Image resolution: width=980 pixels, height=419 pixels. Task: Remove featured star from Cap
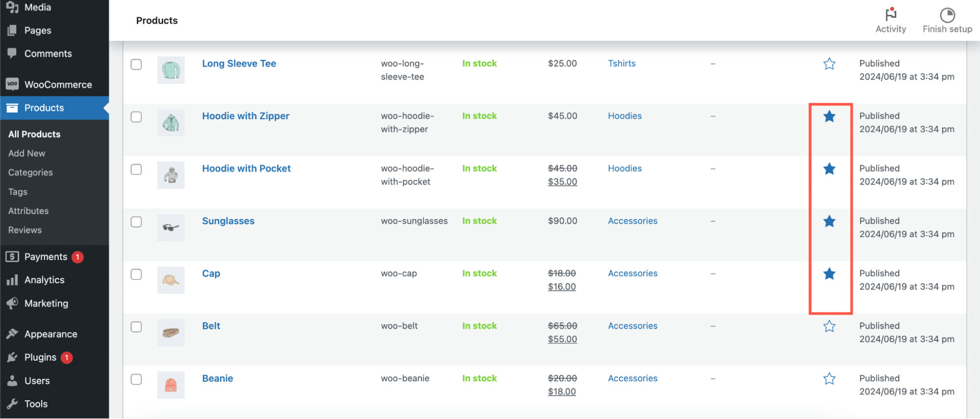coord(829,274)
